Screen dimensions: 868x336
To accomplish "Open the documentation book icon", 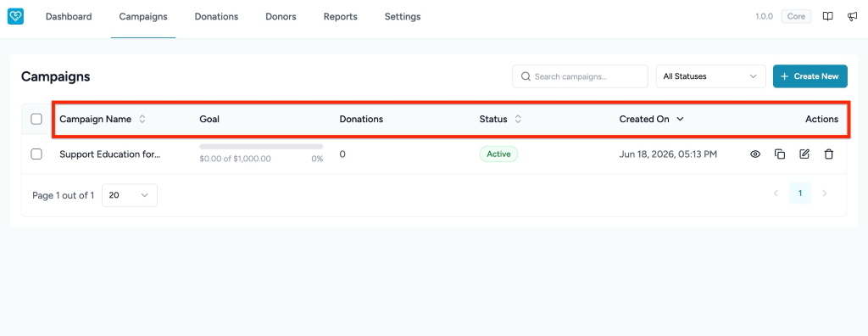I will (827, 17).
